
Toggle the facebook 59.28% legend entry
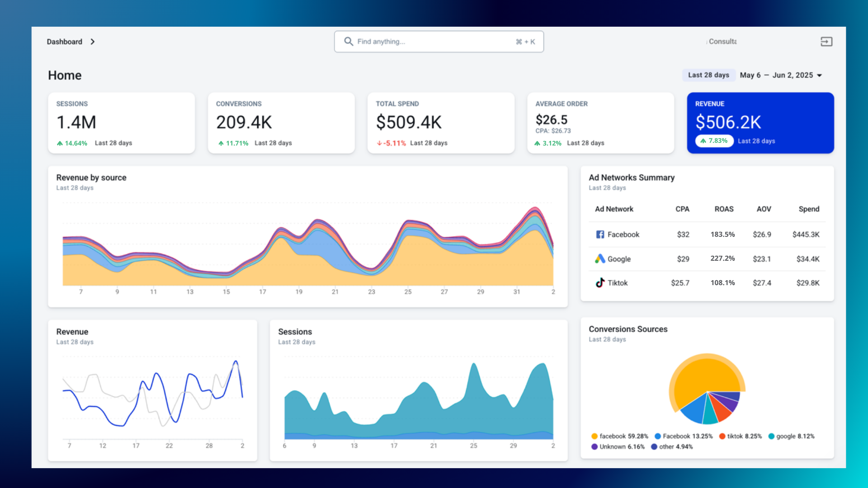621,436
